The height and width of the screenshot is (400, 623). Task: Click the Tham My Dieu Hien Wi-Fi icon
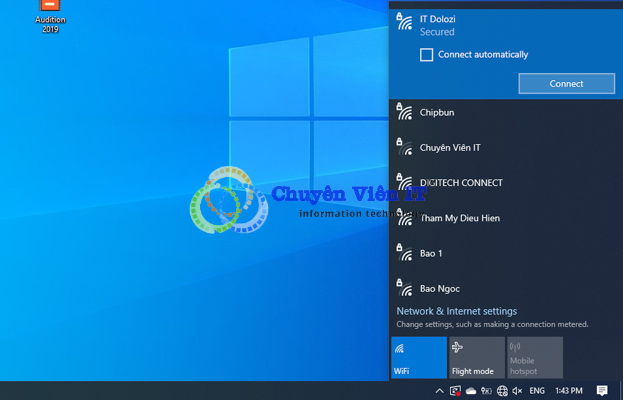[x=404, y=218]
